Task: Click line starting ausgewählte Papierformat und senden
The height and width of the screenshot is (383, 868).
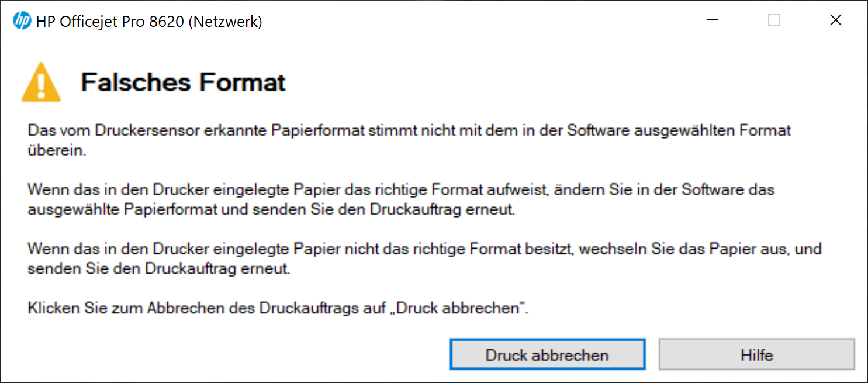Action: click(x=271, y=209)
